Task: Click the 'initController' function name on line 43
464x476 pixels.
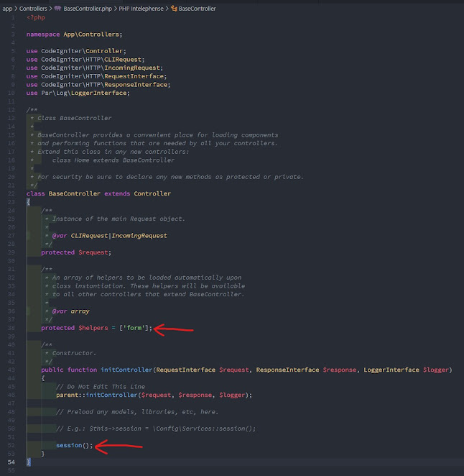Action: tap(126, 370)
